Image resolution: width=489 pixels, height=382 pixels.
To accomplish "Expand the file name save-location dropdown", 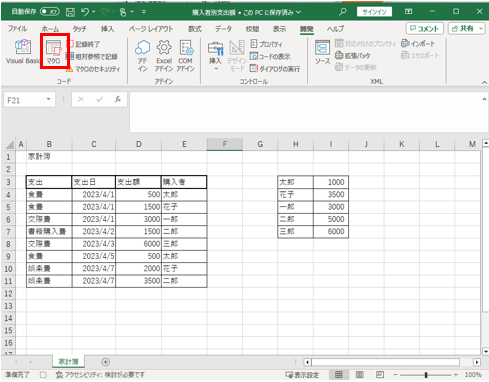I will click(x=298, y=12).
